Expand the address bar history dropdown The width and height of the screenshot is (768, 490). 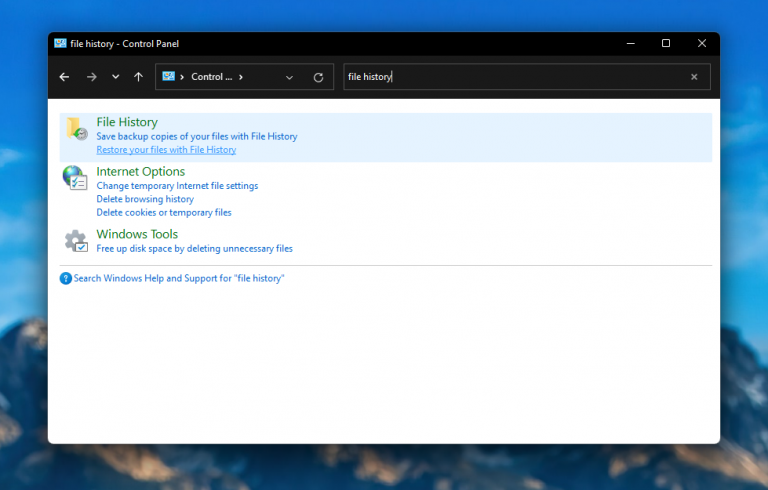coord(289,77)
